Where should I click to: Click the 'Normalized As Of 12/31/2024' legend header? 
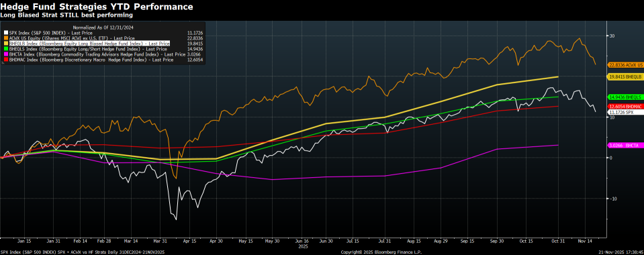tap(103, 27)
